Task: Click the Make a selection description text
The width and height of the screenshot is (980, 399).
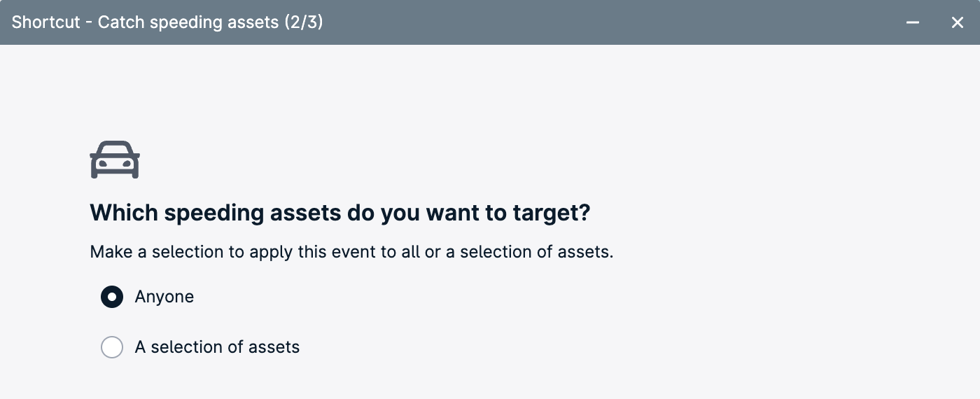Action: (351, 252)
